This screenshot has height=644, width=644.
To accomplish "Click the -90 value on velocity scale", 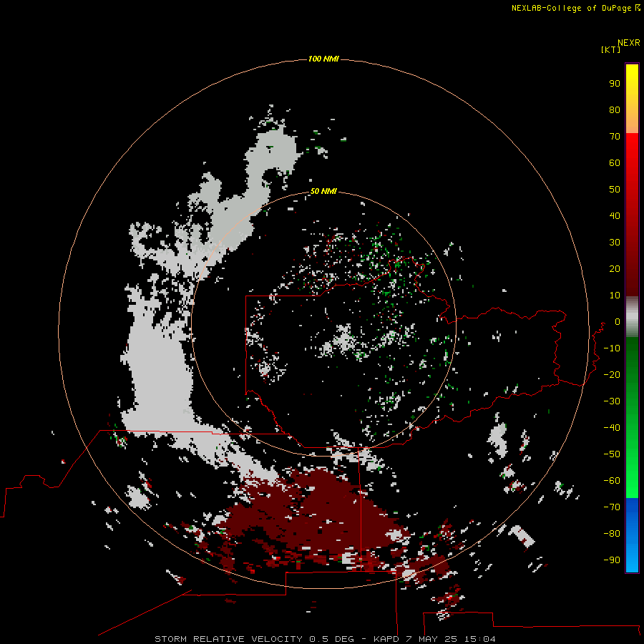I will coord(612,560).
